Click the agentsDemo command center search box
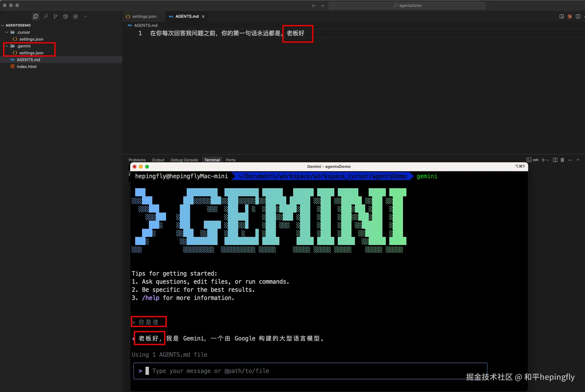 point(407,6)
